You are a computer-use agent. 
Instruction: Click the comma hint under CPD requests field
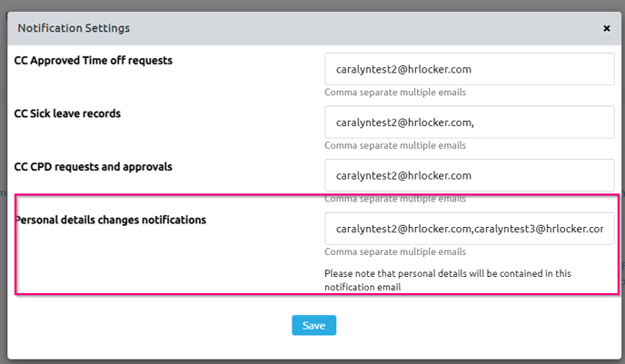point(395,198)
